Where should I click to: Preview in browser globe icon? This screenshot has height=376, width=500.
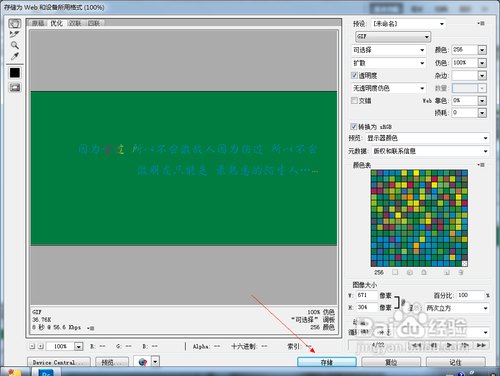pyautogui.click(x=143, y=362)
